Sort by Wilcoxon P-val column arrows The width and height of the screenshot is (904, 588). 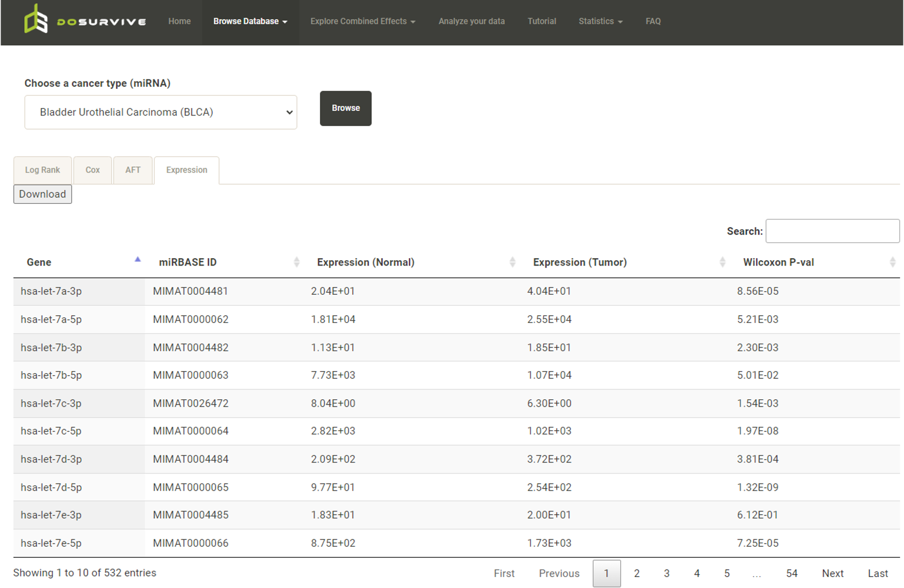pos(892,262)
